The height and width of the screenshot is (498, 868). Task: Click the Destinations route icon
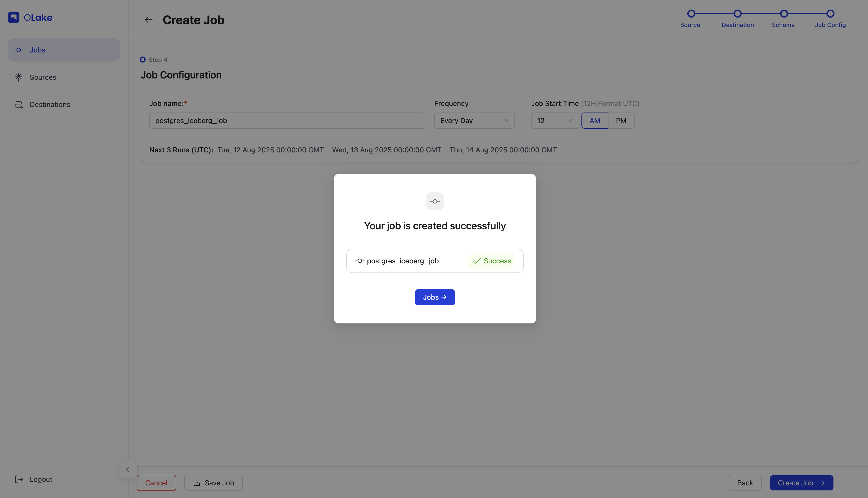point(18,105)
